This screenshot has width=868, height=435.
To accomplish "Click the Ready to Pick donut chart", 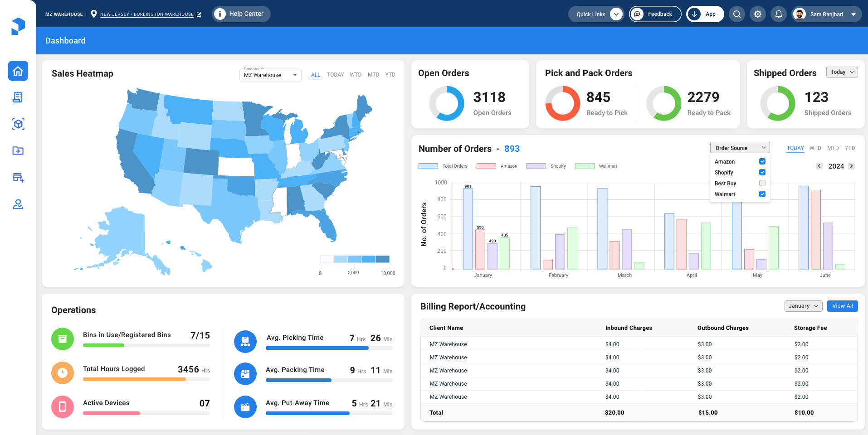I will coord(563,103).
